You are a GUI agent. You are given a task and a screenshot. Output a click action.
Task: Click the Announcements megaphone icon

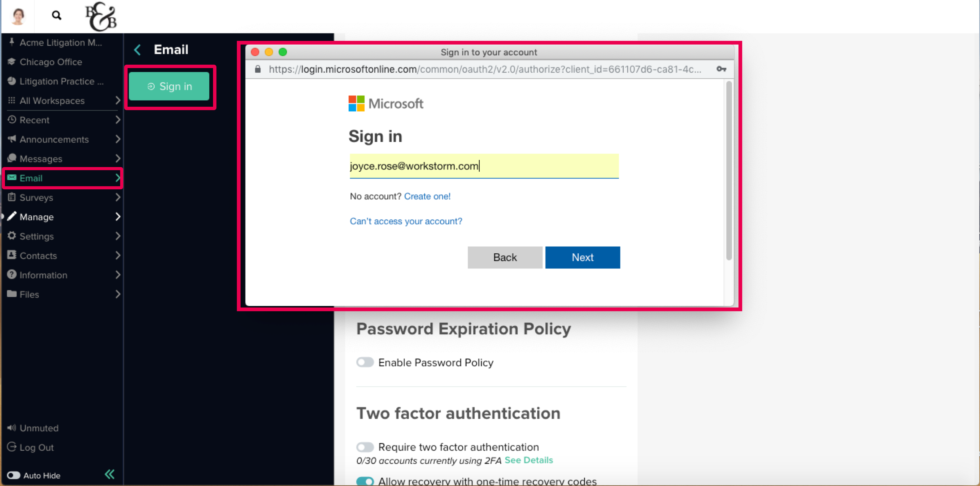point(12,139)
